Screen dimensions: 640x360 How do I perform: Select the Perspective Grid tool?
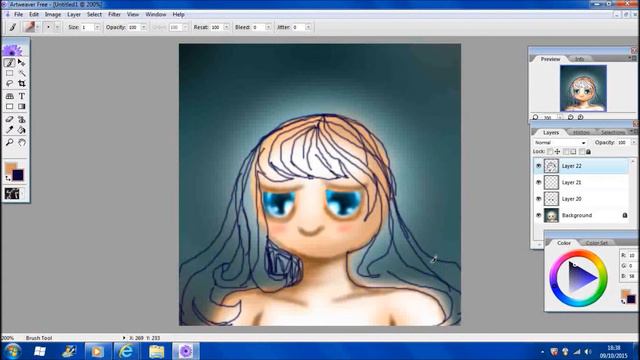[x=9, y=96]
